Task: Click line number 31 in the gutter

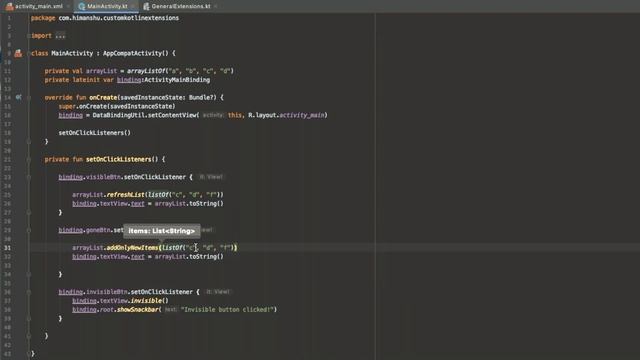Action: (x=7, y=248)
